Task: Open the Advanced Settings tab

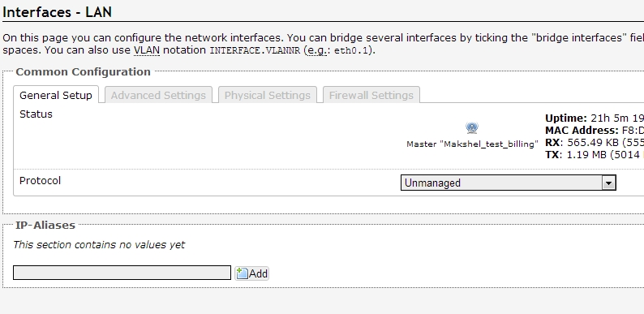Action: 158,95
